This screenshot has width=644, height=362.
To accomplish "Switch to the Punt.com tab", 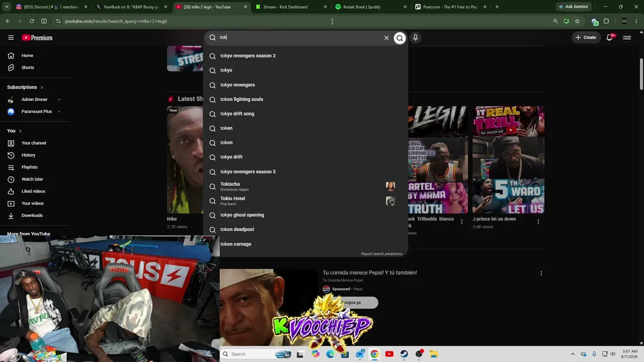I will (x=451, y=7).
